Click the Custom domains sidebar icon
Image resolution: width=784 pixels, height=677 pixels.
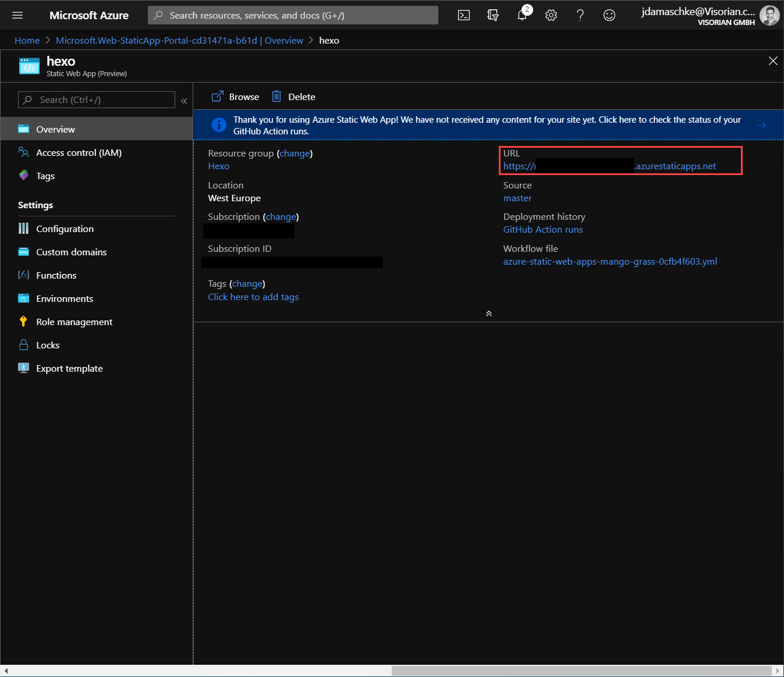pyautogui.click(x=23, y=252)
